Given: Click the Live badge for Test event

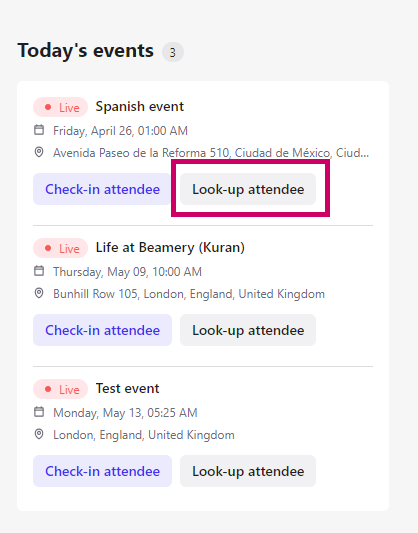Looking at the screenshot, I should click(x=60, y=389).
